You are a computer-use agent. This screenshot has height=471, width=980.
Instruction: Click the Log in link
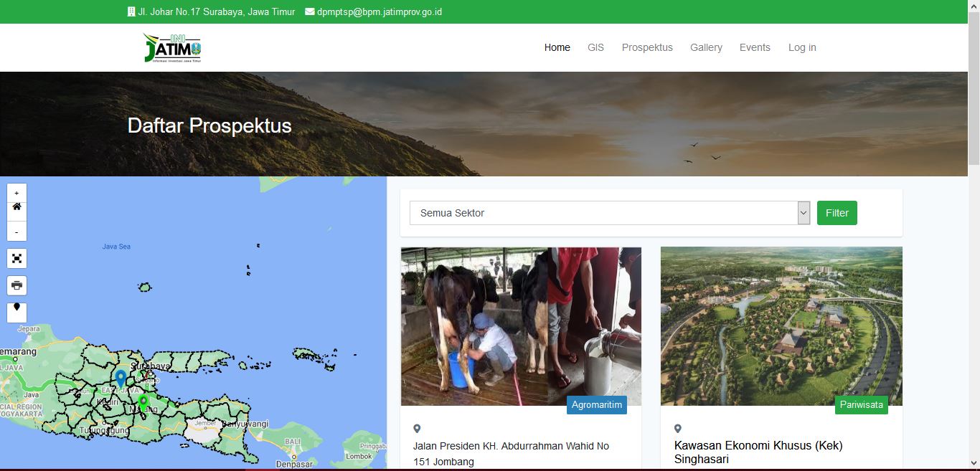click(x=802, y=47)
